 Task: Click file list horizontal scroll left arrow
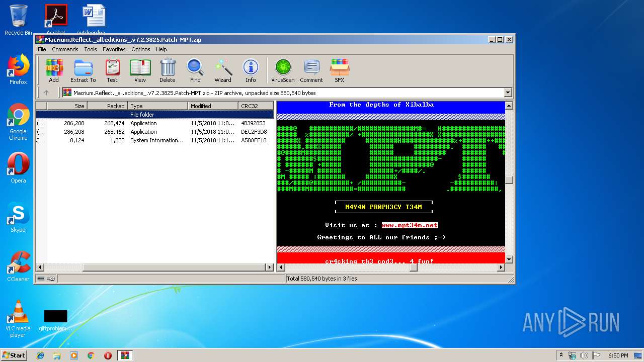[40, 267]
